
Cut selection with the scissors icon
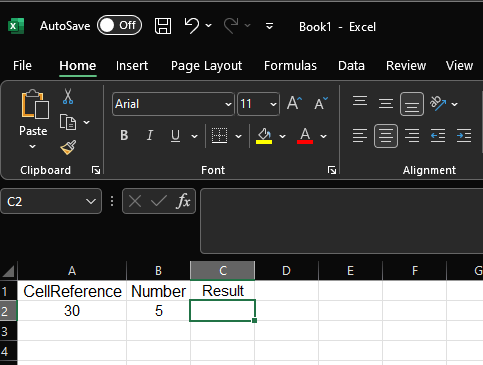(68, 97)
